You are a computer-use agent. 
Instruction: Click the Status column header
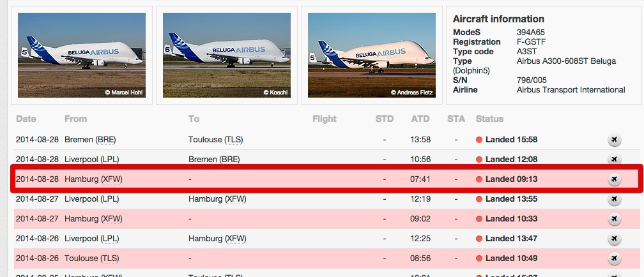pyautogui.click(x=489, y=119)
